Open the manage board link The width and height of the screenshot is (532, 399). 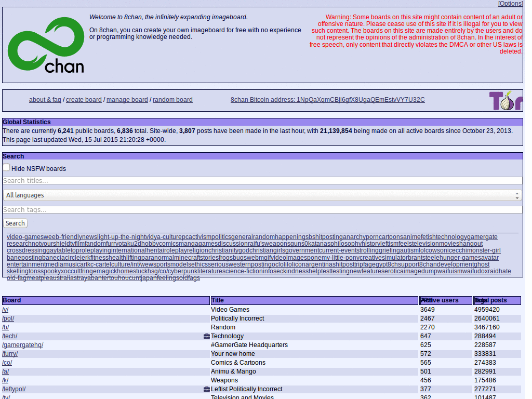127,100
